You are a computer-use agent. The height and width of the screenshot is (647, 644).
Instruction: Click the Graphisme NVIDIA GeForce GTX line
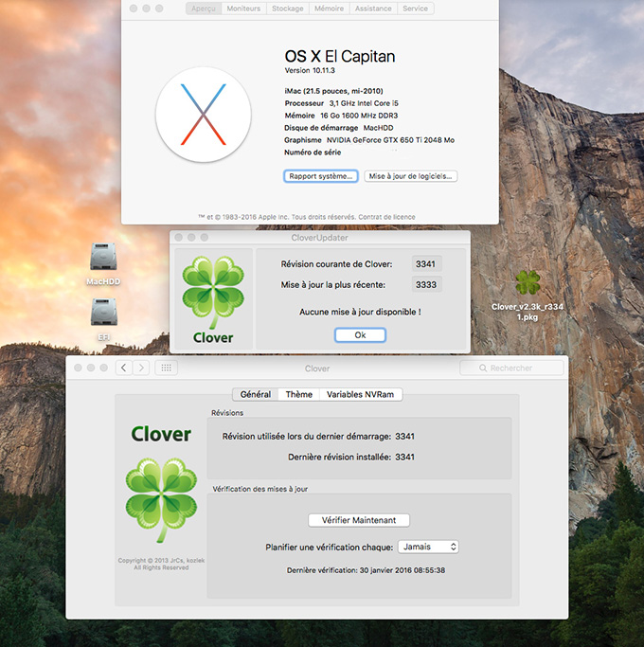click(x=369, y=140)
